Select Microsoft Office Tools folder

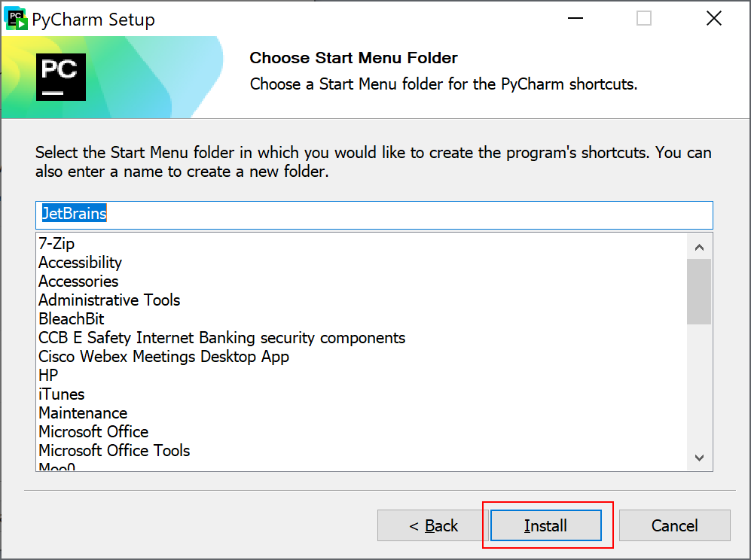click(114, 451)
